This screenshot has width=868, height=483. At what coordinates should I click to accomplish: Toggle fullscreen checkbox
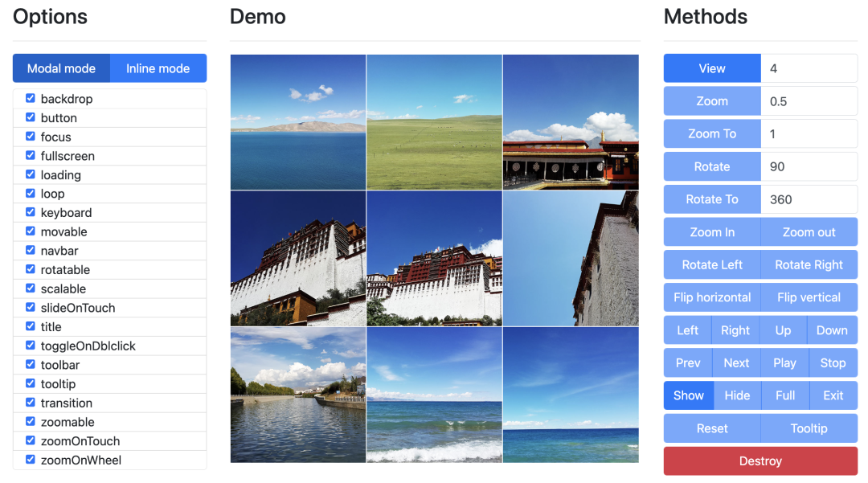31,155
